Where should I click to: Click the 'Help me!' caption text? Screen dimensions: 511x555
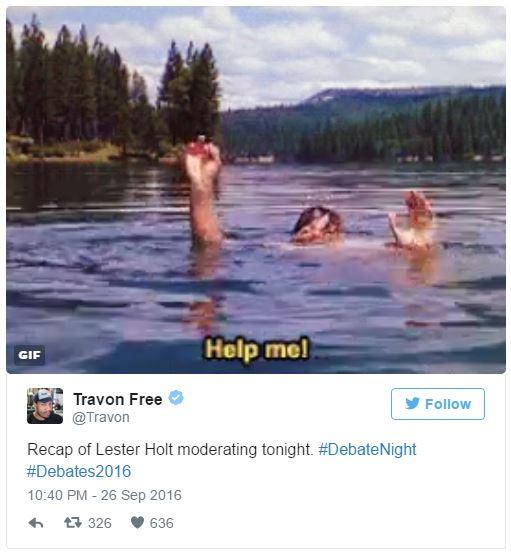coord(257,349)
